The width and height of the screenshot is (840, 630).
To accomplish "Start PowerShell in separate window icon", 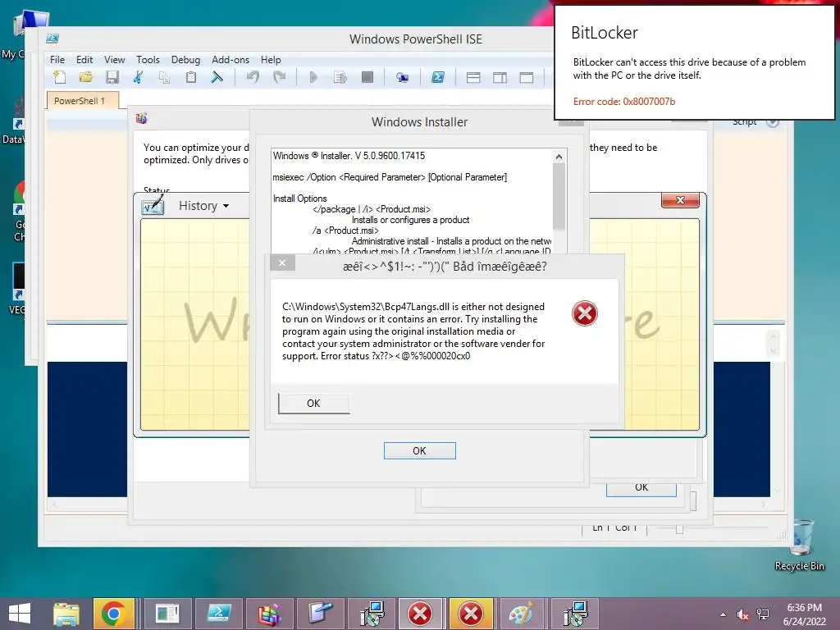I will [x=438, y=78].
